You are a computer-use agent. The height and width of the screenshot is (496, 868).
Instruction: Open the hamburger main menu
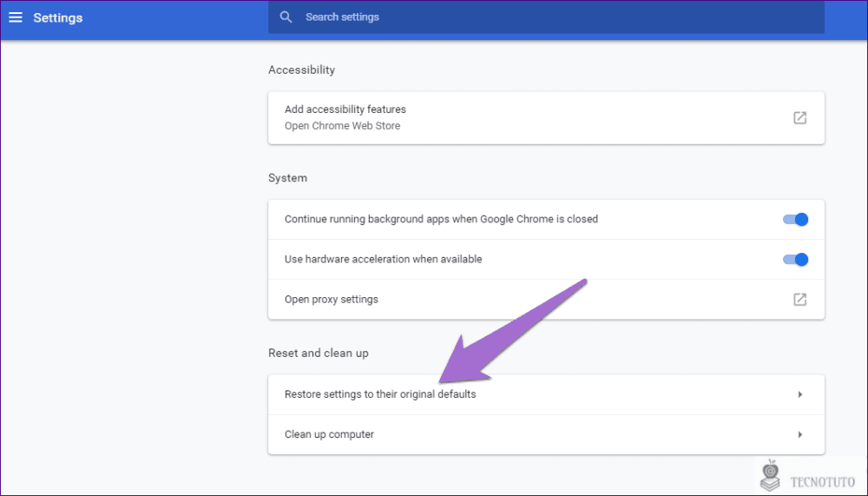point(16,17)
